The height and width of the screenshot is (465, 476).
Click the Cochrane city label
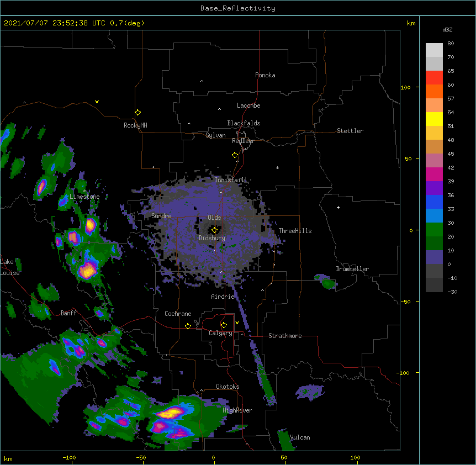178,314
